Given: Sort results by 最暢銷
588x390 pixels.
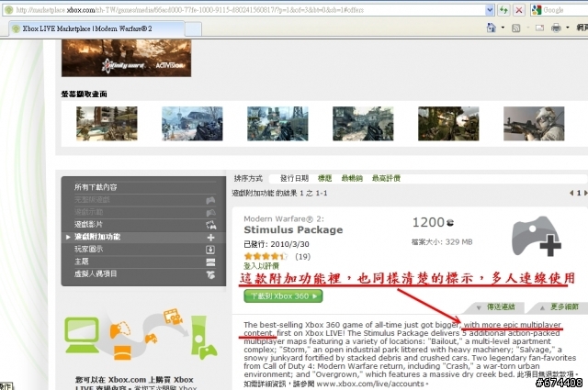Looking at the screenshot, I should coord(352,178).
